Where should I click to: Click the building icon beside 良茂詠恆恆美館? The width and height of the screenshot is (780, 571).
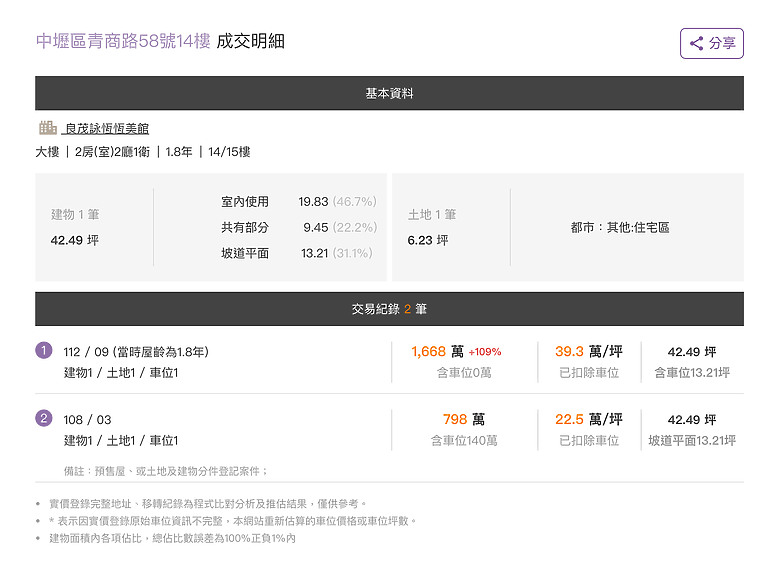[x=48, y=127]
